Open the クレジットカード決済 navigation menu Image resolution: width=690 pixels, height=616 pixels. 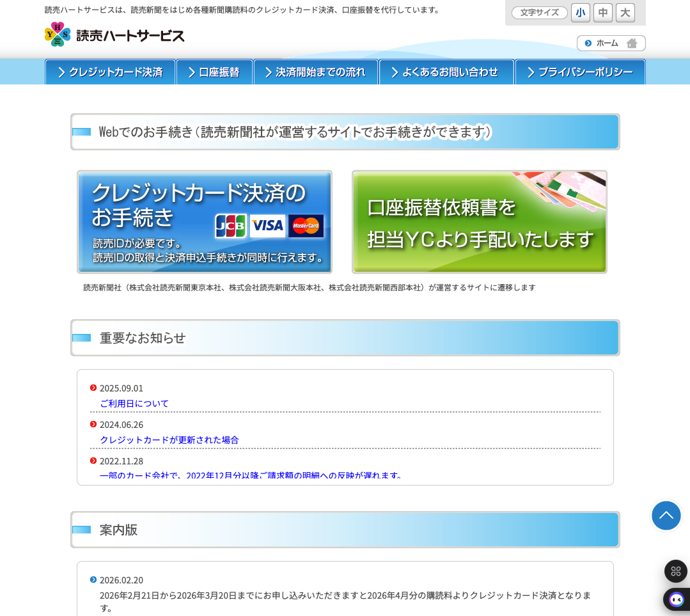pos(110,72)
